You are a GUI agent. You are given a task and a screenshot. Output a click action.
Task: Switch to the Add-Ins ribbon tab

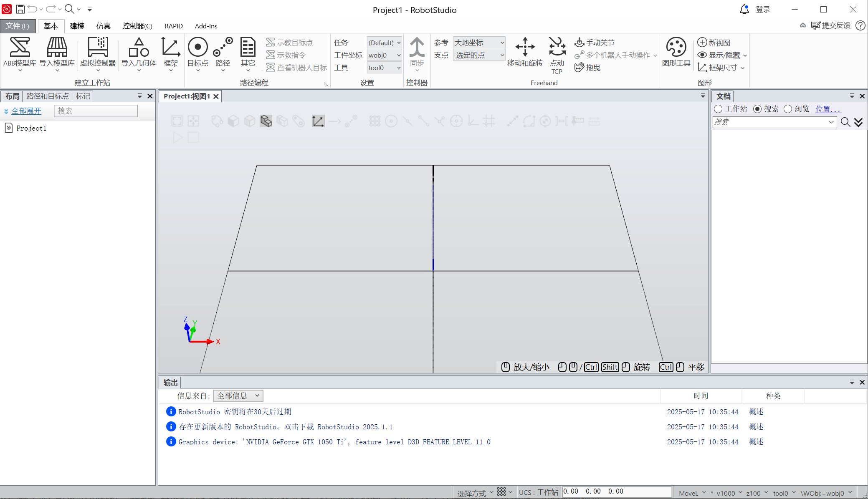click(206, 26)
